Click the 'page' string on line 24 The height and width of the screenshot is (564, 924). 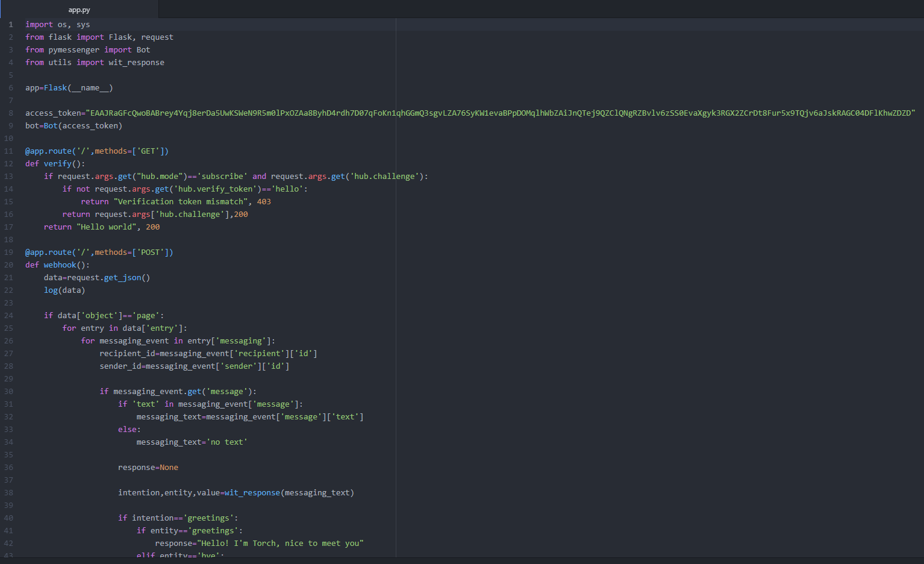146,316
